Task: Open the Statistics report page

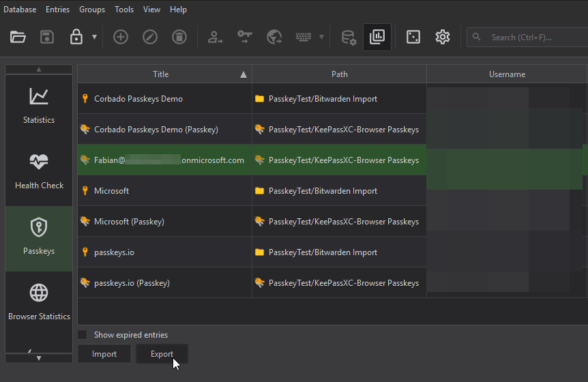Action: pyautogui.click(x=39, y=107)
